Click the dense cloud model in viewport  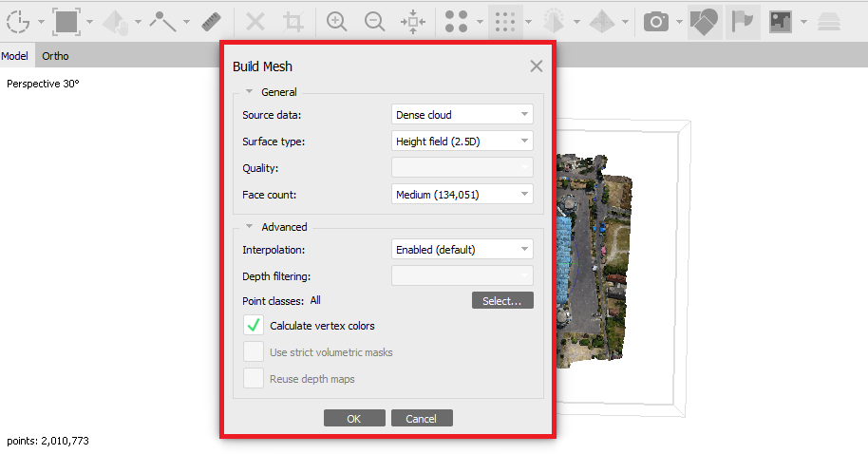[x=595, y=260]
